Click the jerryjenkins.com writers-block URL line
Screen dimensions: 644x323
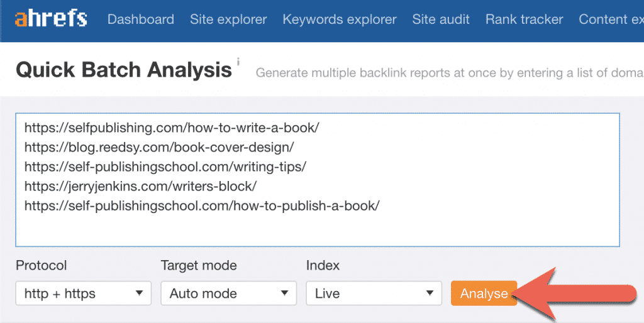pos(140,187)
